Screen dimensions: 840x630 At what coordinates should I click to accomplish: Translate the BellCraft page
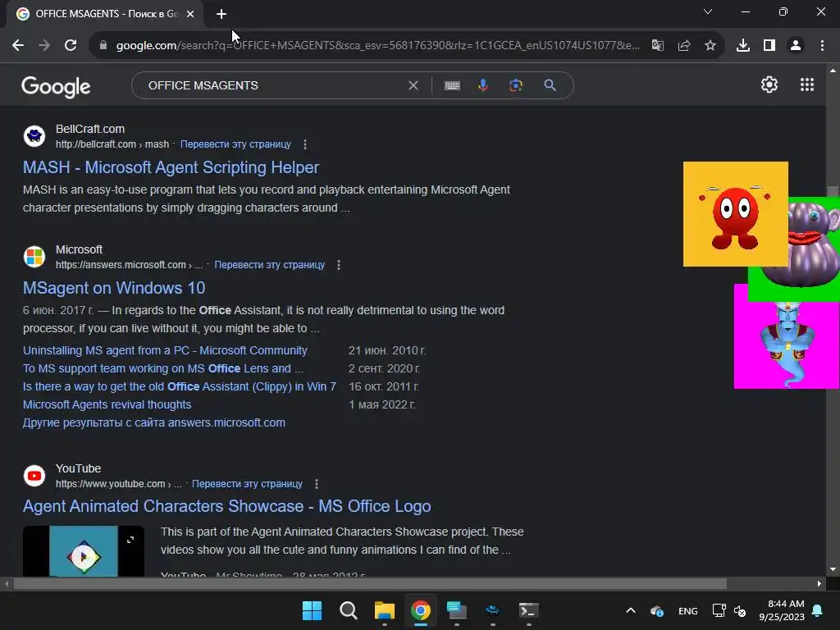pos(235,144)
